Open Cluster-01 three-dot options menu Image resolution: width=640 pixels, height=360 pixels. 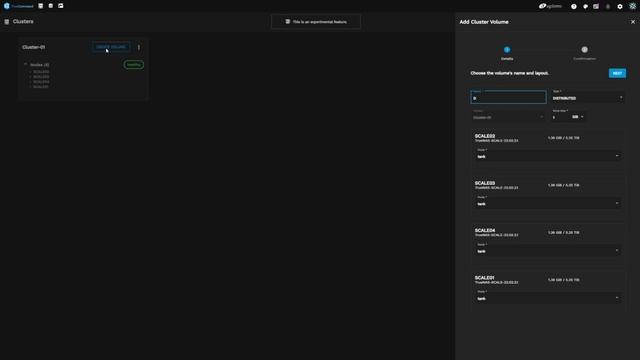tap(139, 47)
